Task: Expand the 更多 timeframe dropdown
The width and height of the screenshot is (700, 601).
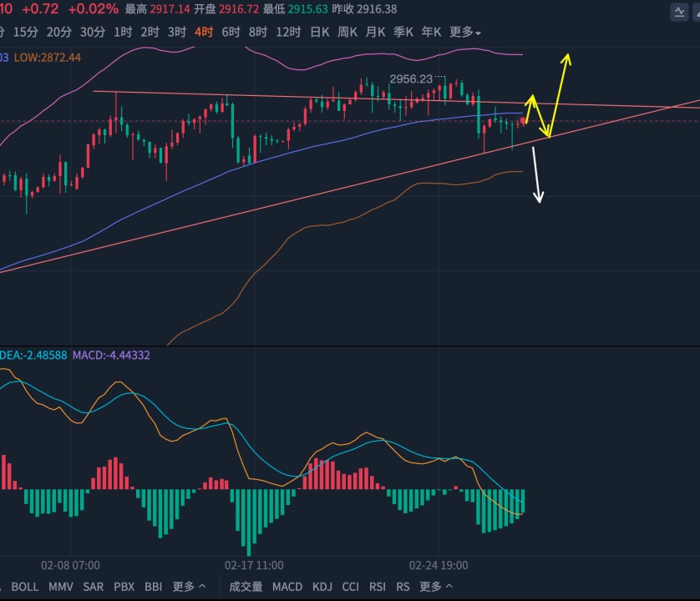Action: (x=464, y=32)
